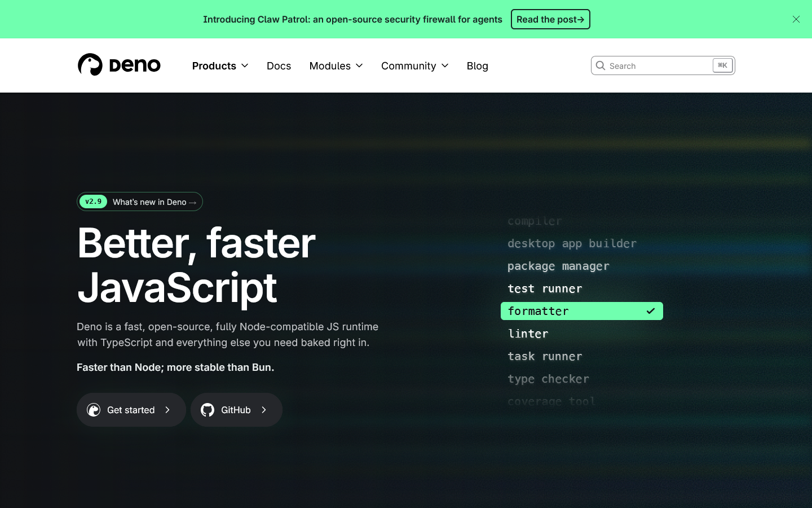Select the highlighted formatter item
812x508 pixels.
[x=582, y=311]
